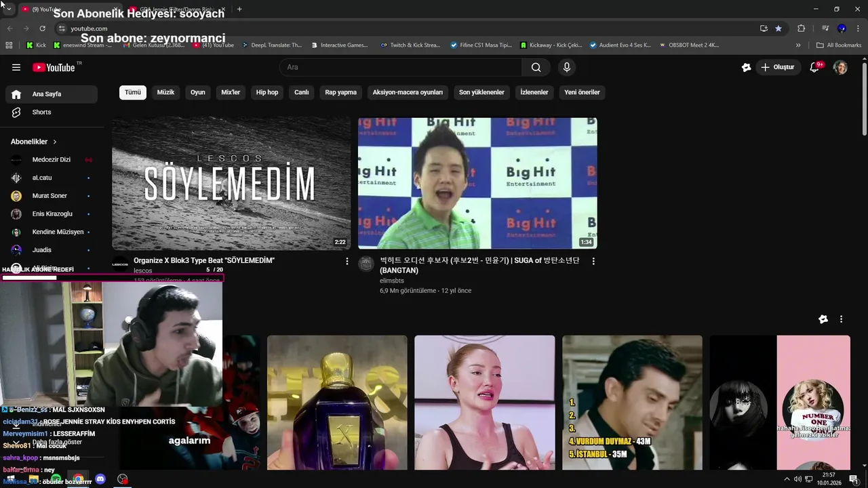Open OBSBOT Meet 2 4K bookmark
Viewport: 868px width, 488px height.
click(688, 45)
